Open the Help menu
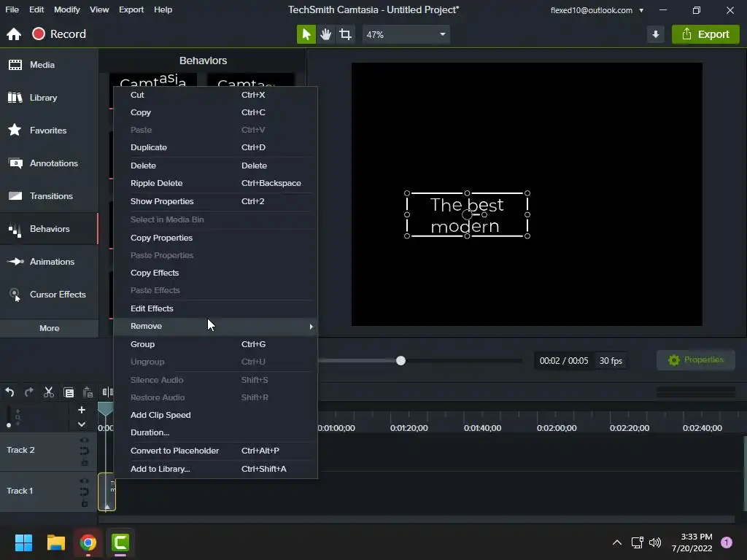 click(x=163, y=9)
